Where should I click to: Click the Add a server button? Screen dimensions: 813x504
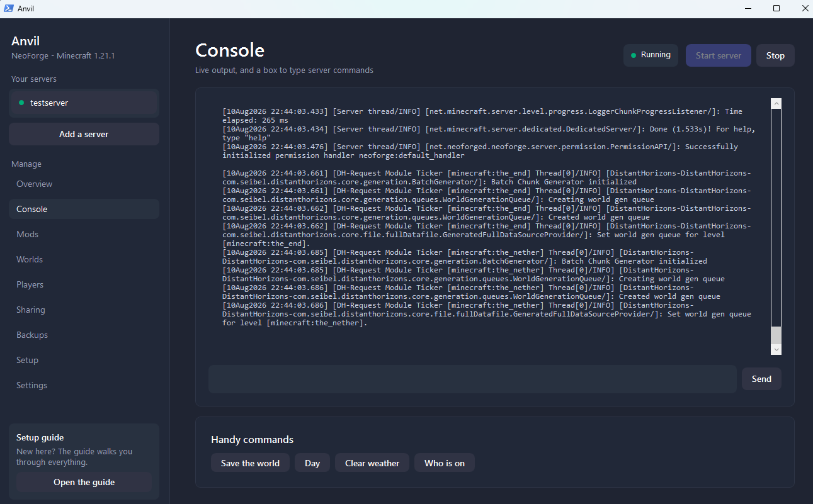click(84, 134)
